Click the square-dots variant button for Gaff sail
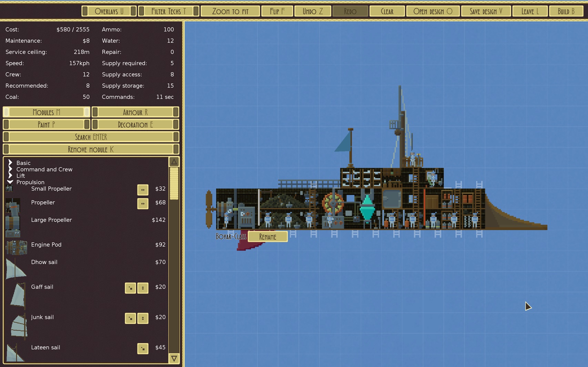Viewport: 588px width, 367px height. click(x=130, y=288)
